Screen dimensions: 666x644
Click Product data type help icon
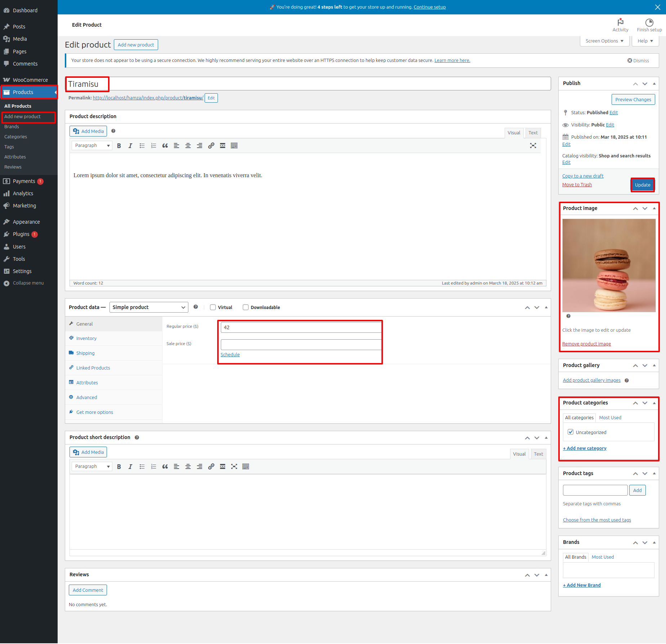(x=196, y=307)
